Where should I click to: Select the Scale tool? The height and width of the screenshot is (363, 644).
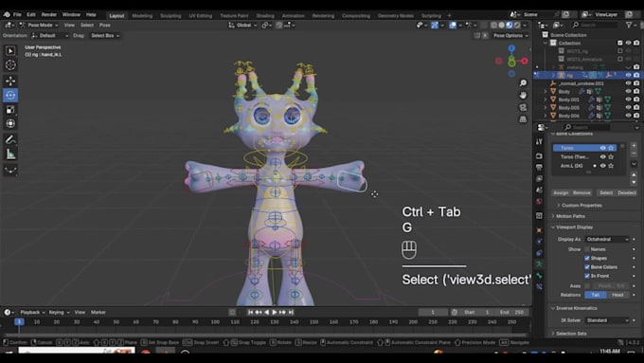point(10,109)
